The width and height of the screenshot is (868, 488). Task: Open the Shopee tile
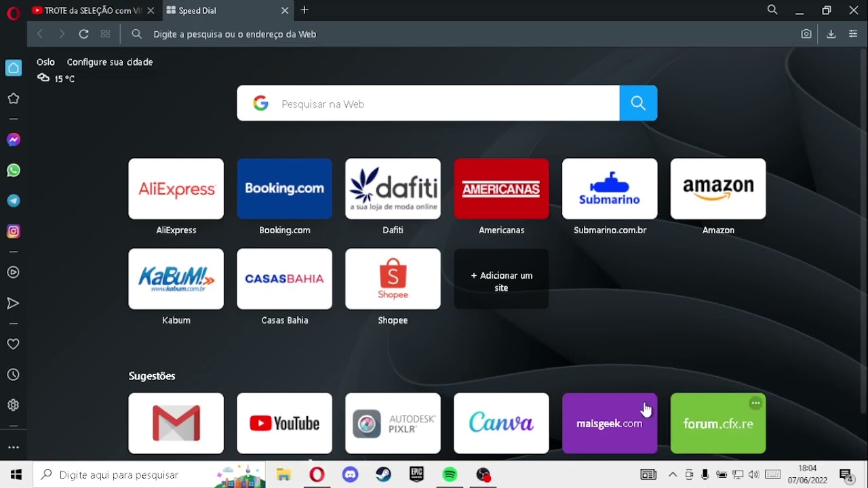click(393, 279)
